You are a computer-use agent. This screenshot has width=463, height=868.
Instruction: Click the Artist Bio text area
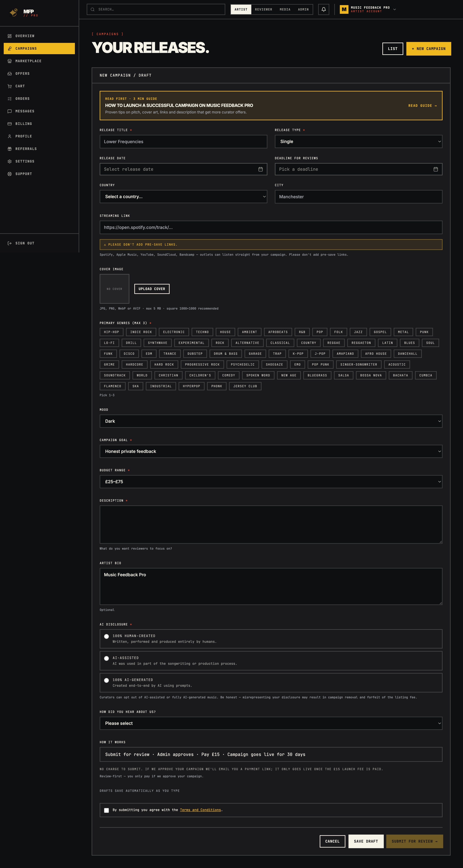pos(271,587)
